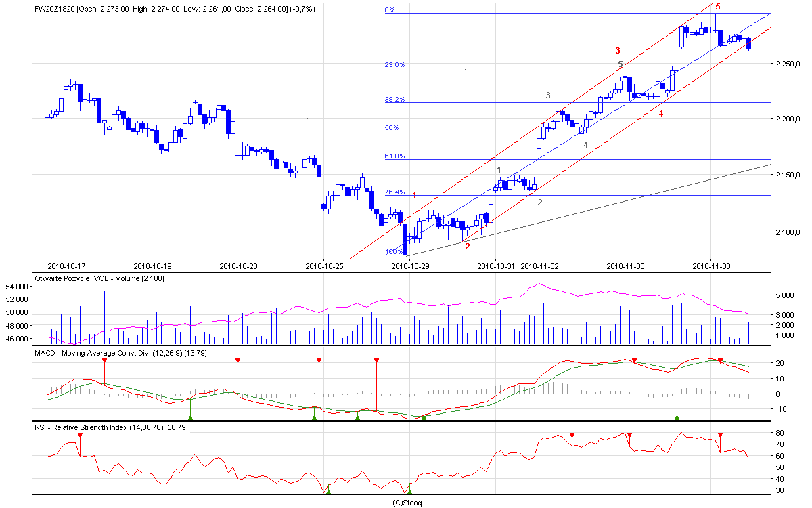Select the rightmost red triangle marker in RSI panel

point(720,435)
